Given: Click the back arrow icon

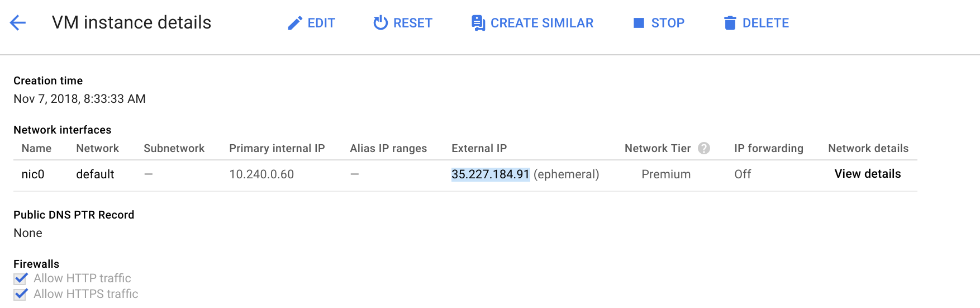Looking at the screenshot, I should click(x=18, y=23).
